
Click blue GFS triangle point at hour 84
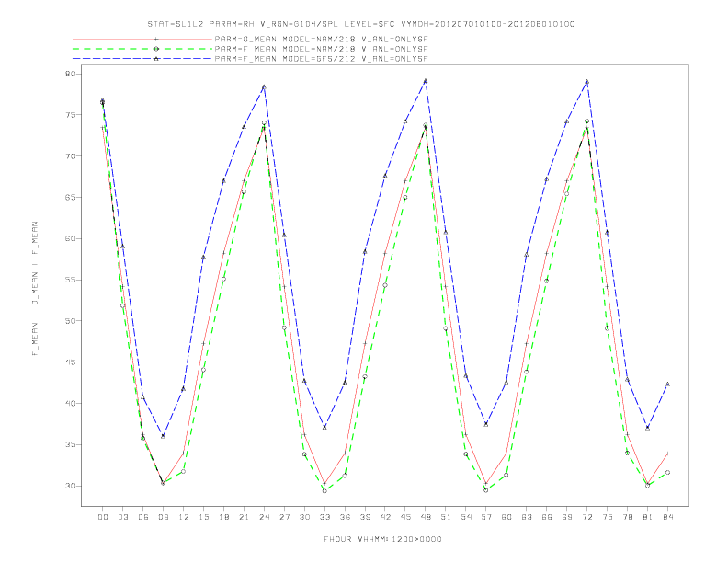click(x=667, y=385)
